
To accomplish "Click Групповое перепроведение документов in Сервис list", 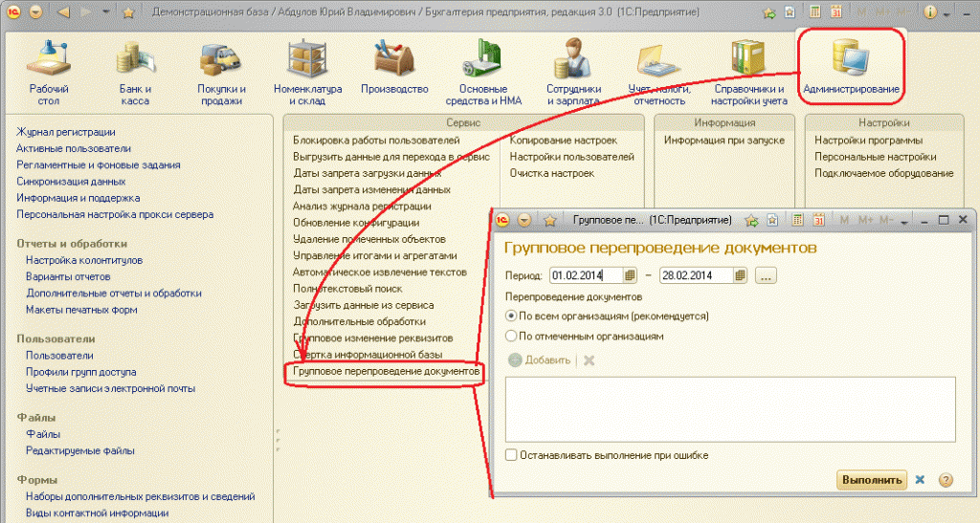I will (x=387, y=370).
